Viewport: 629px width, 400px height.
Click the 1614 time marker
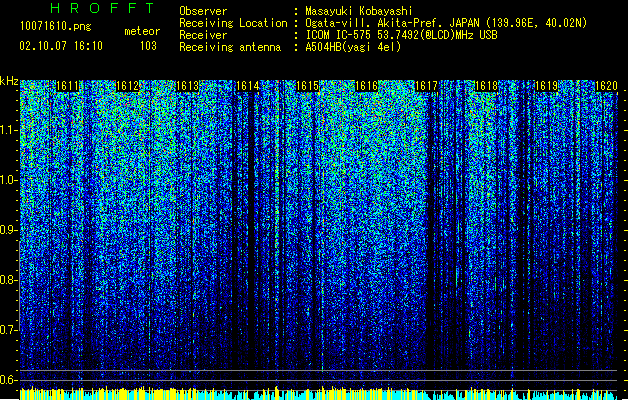248,86
